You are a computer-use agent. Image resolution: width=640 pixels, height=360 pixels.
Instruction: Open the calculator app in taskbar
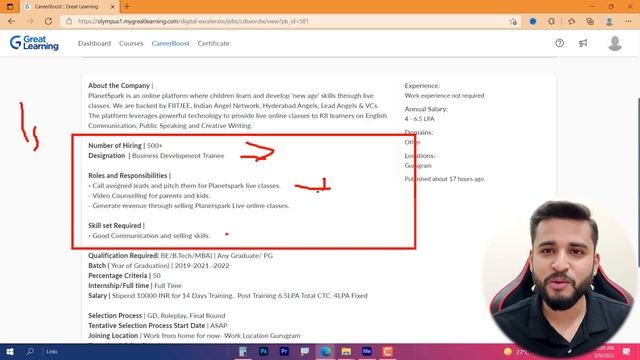pos(243,351)
